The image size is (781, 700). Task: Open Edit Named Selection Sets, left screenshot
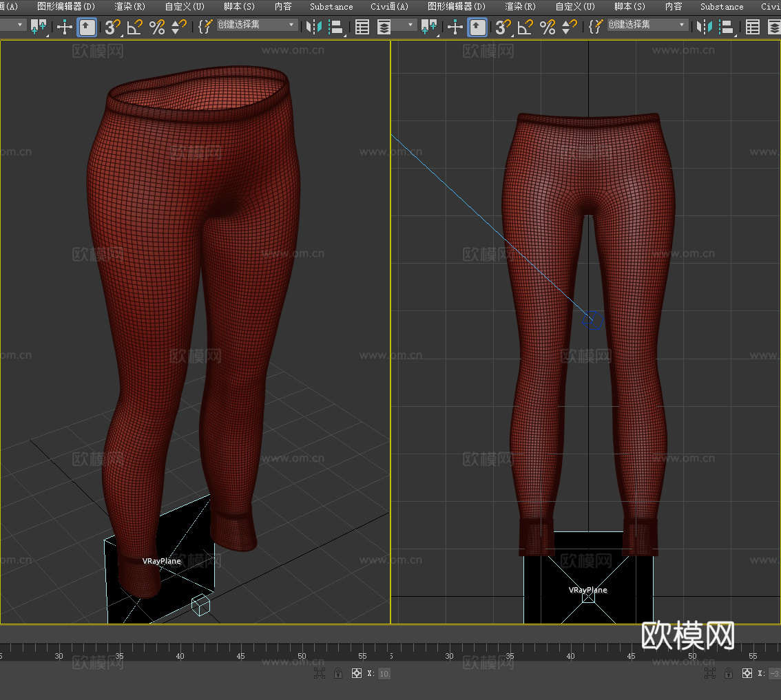(205, 26)
